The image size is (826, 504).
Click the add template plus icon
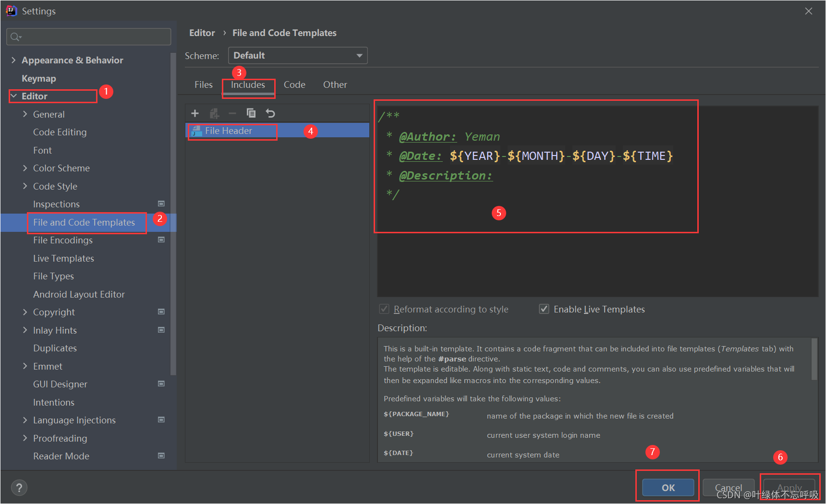[x=195, y=113]
